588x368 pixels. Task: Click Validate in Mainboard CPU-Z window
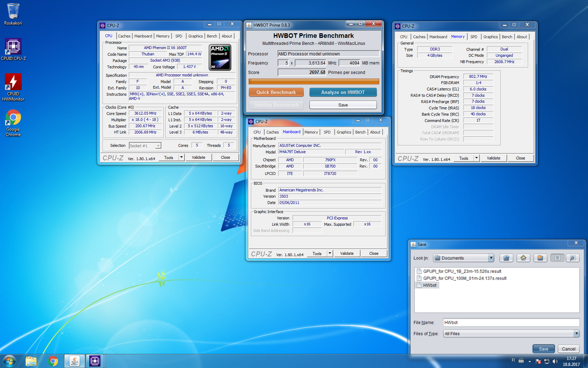[x=347, y=253]
